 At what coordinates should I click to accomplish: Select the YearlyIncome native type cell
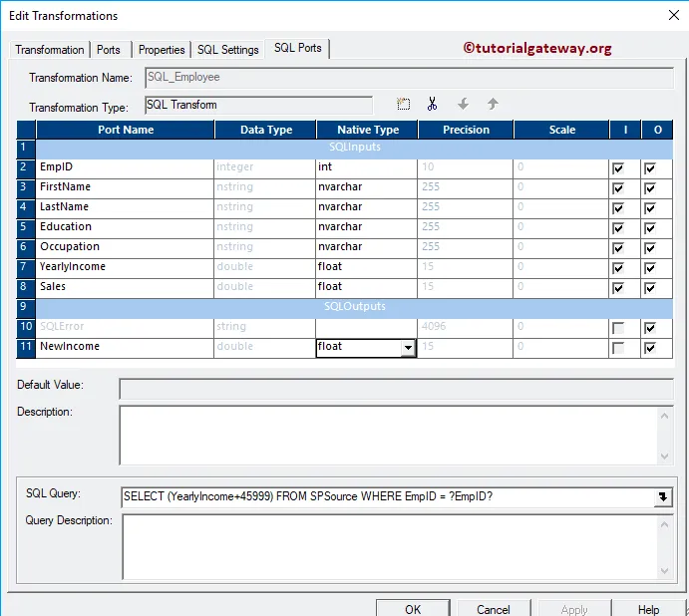point(366,267)
